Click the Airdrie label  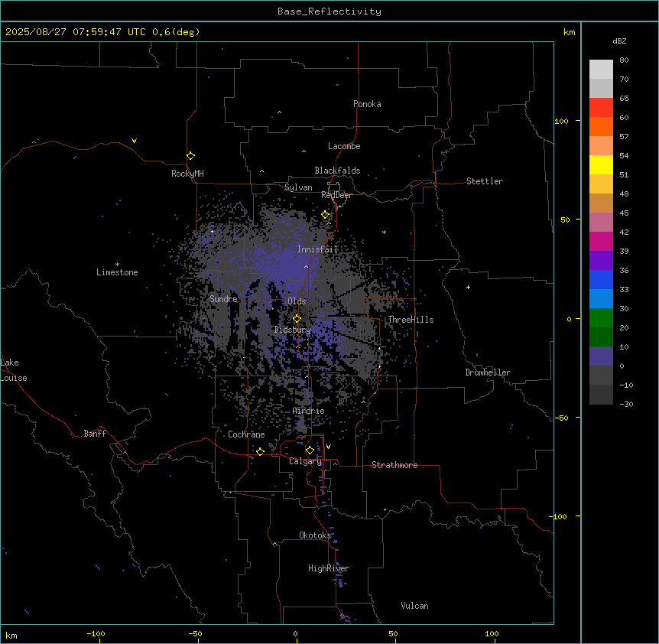(x=309, y=411)
